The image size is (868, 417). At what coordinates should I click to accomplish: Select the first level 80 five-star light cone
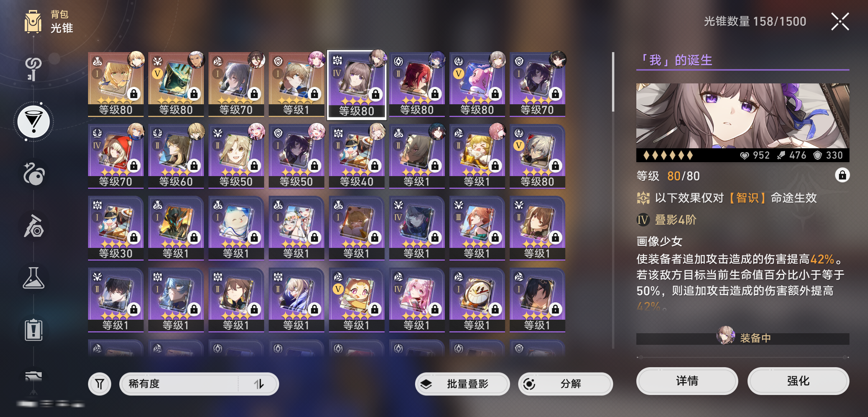pos(116,84)
